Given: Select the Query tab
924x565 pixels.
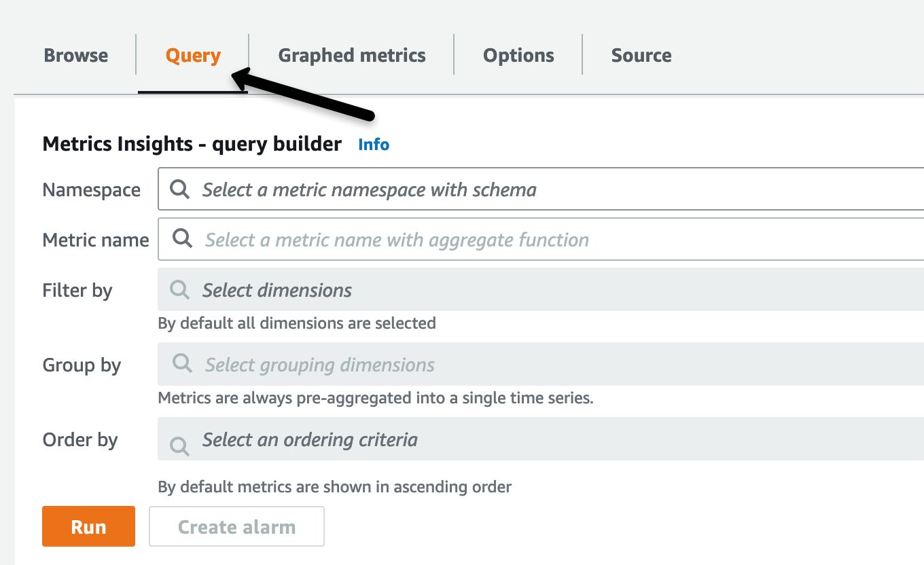Looking at the screenshot, I should click(x=192, y=55).
